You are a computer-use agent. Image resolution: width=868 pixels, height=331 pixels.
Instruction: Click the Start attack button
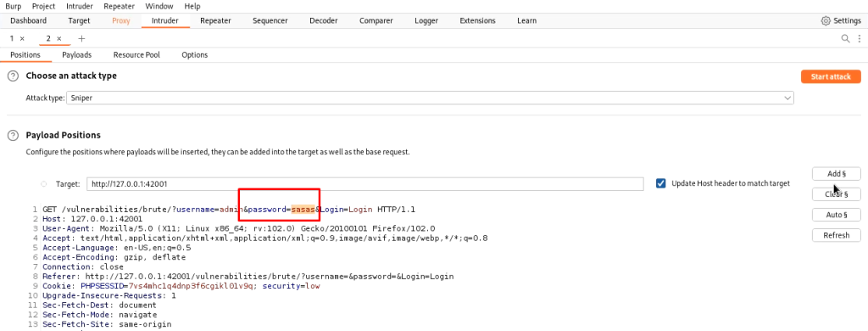(831, 76)
